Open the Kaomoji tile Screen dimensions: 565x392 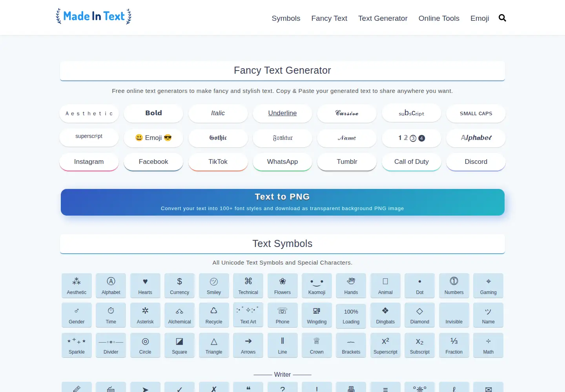[317, 286]
